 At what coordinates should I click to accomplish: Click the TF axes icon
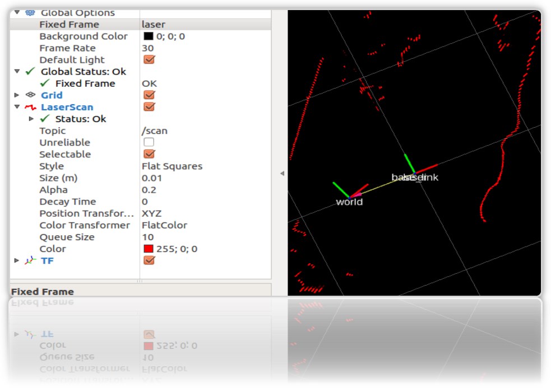(31, 260)
